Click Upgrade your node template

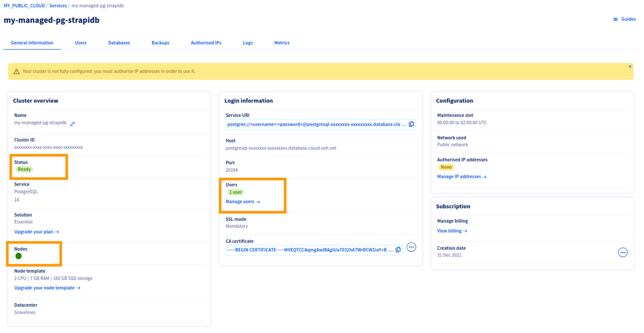[47, 287]
